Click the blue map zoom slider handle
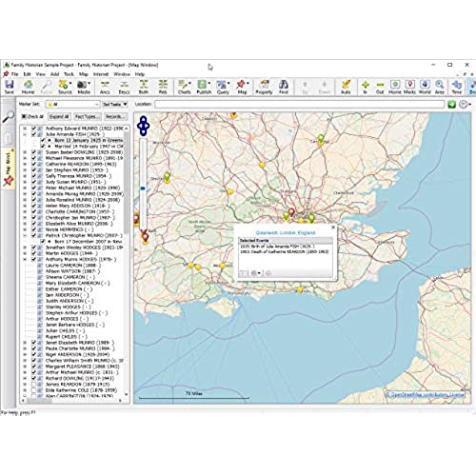The image size is (476, 476). point(143,188)
